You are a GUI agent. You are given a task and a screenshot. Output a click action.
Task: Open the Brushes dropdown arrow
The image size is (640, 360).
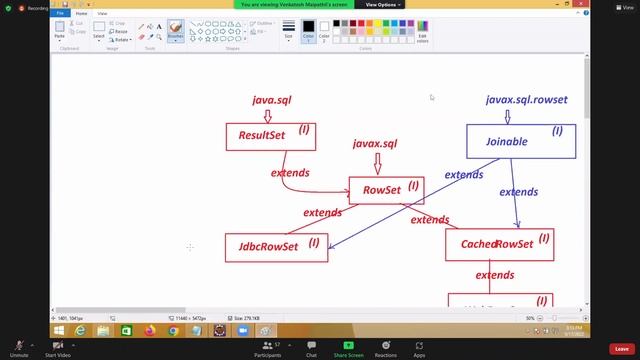tap(176, 41)
